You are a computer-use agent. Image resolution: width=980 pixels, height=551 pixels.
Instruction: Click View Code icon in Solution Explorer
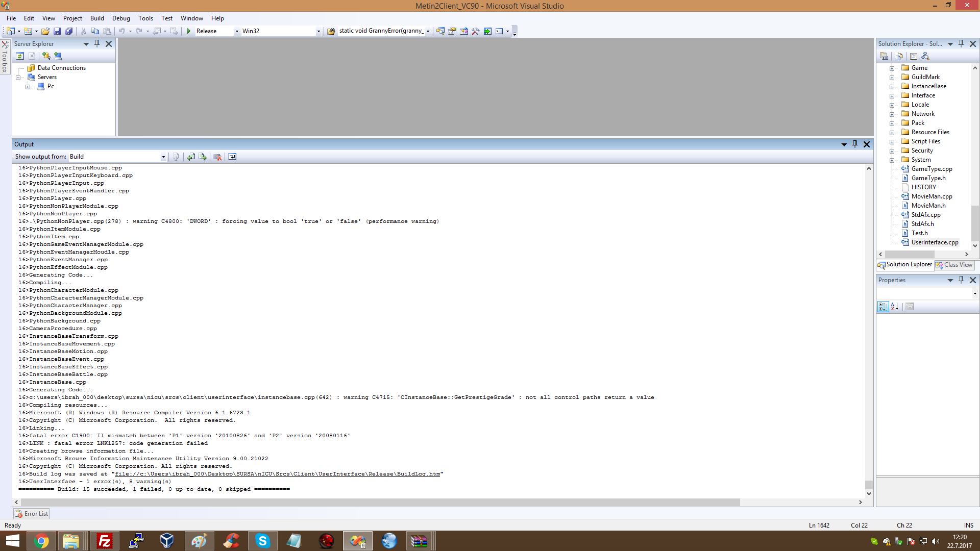click(x=914, y=56)
